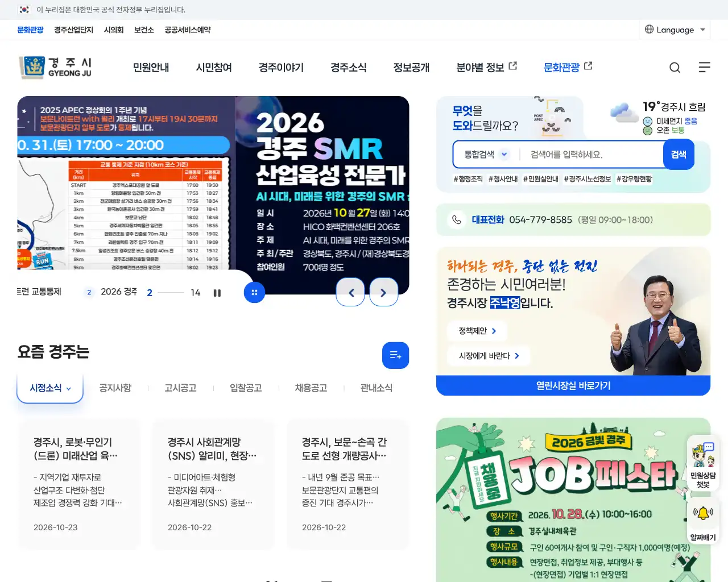Image resolution: width=728 pixels, height=582 pixels.
Task: Switch to the 입찰공고 tab
Action: [x=246, y=388]
